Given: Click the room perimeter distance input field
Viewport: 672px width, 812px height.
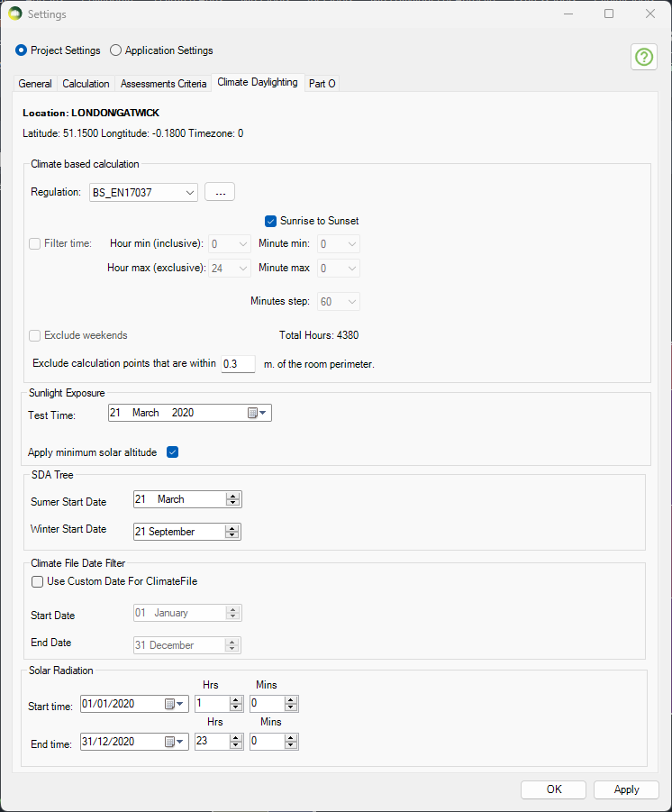Looking at the screenshot, I should tap(238, 364).
